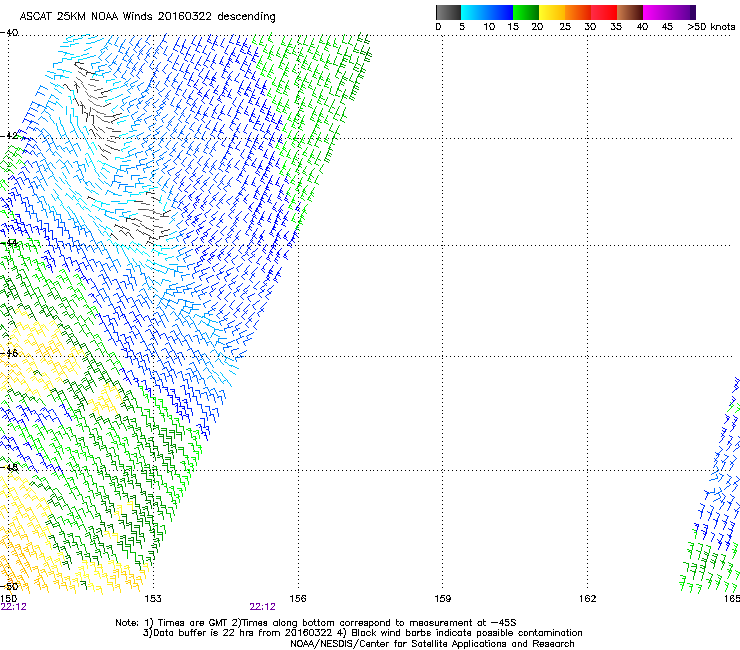
Task: Click the 'Data buffer is 22 hrs' note
Action: (x=362, y=633)
